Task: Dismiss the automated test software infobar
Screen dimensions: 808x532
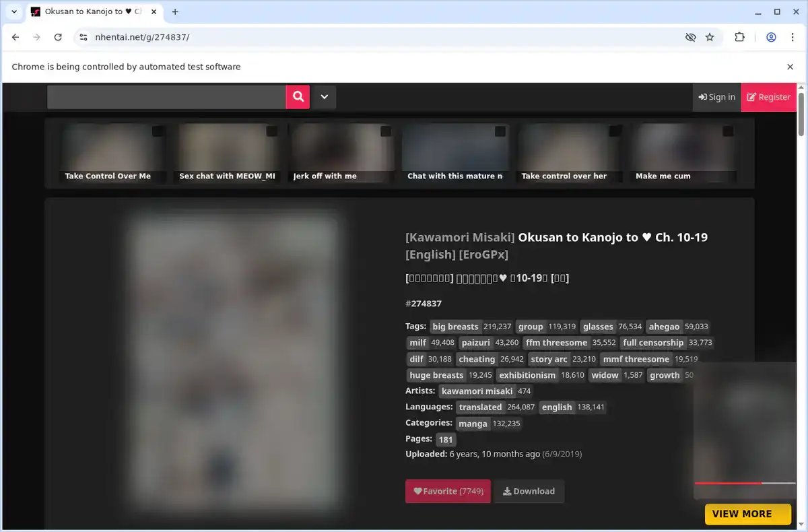Action: [790, 67]
